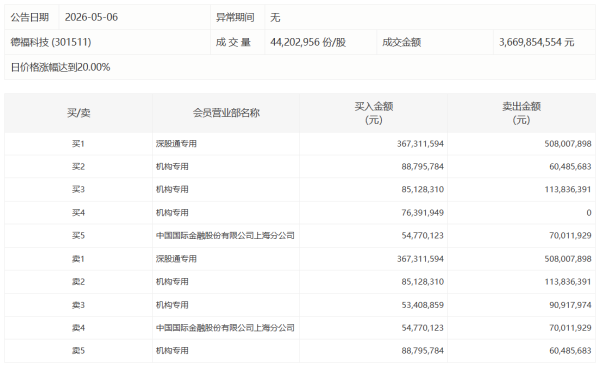Select the 0 sell amount in 买4 row
600x366 pixels.
click(589, 212)
